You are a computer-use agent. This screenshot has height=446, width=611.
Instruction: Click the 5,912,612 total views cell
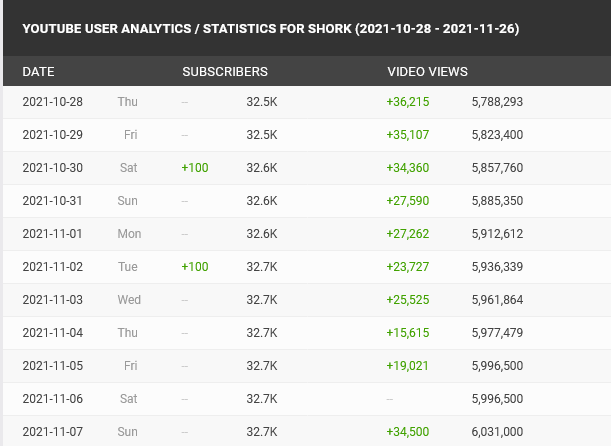click(x=497, y=234)
